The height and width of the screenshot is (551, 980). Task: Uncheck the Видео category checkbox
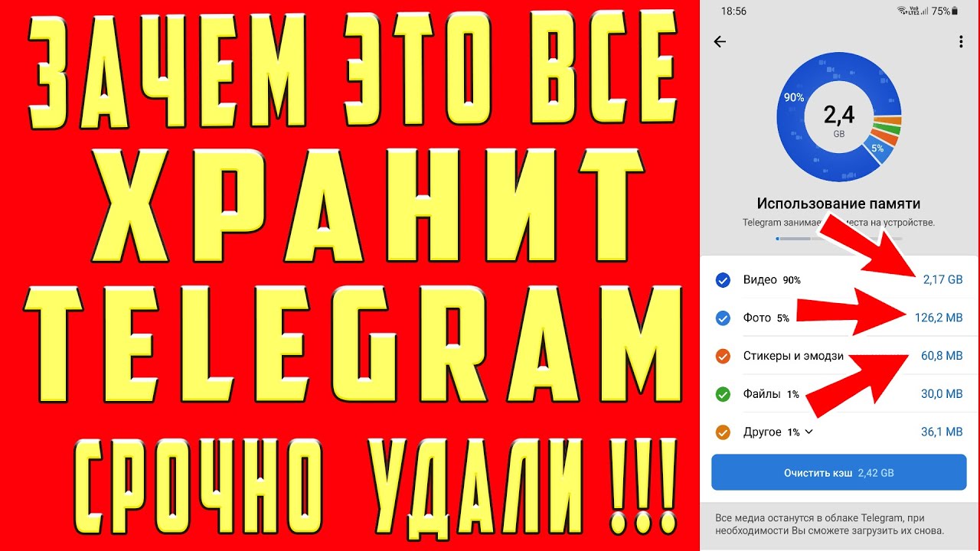[723, 281]
